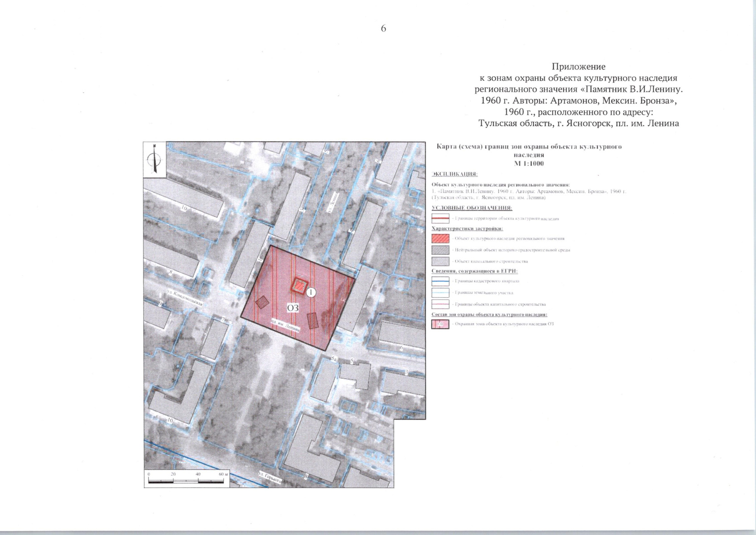Click the map scale bar
This screenshot has height=535, width=756.
tap(188, 481)
